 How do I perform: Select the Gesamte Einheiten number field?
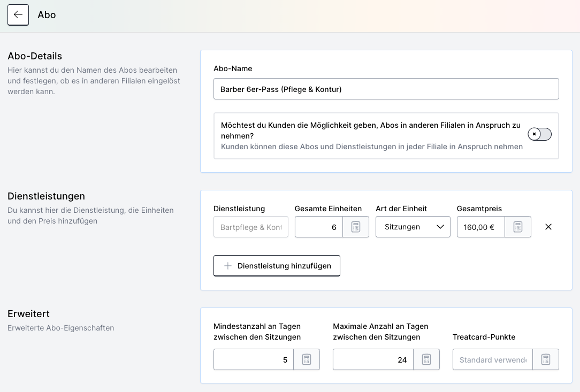tap(319, 227)
